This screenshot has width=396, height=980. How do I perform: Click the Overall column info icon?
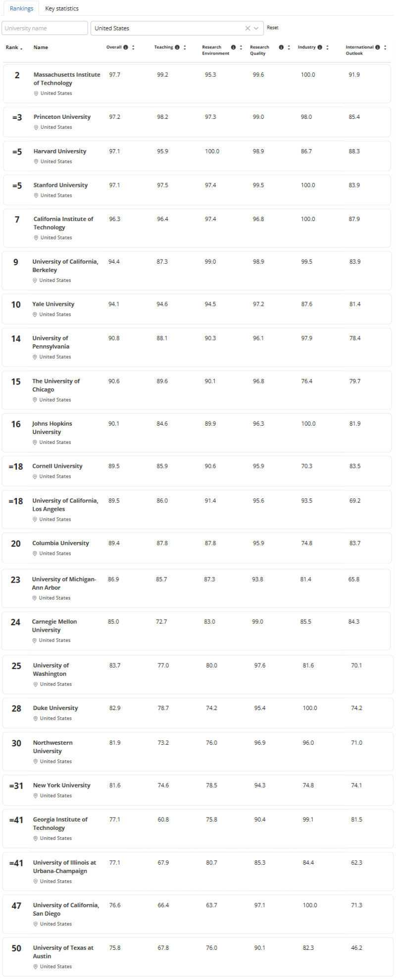126,48
